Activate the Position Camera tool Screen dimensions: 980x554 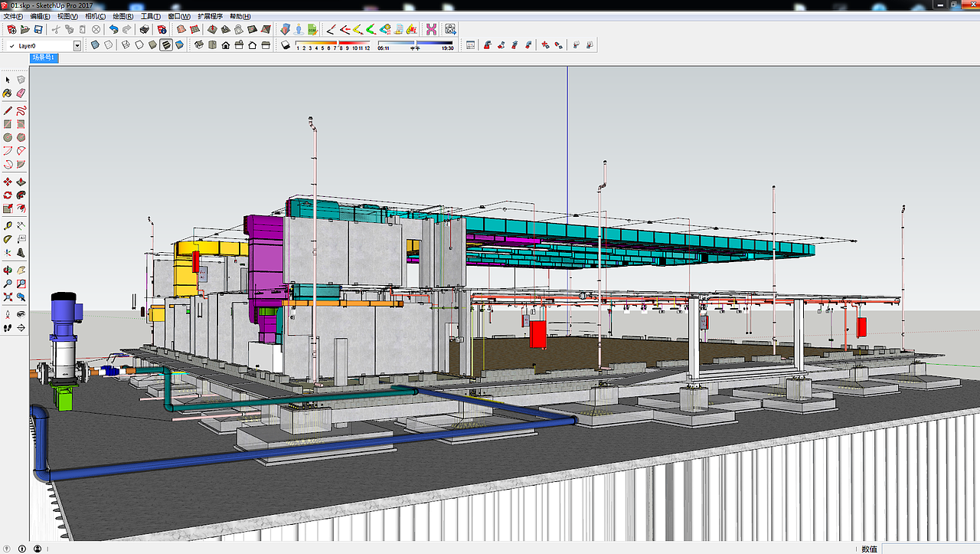point(8,314)
